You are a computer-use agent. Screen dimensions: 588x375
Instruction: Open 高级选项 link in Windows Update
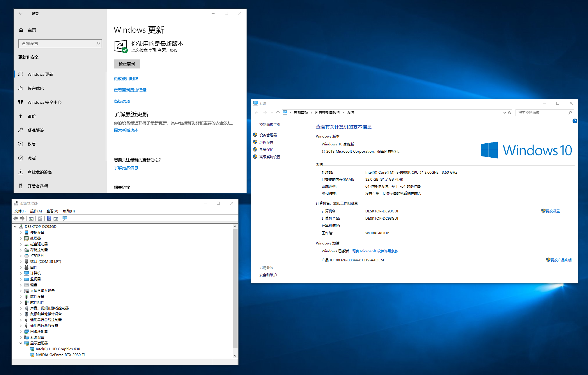coord(122,101)
